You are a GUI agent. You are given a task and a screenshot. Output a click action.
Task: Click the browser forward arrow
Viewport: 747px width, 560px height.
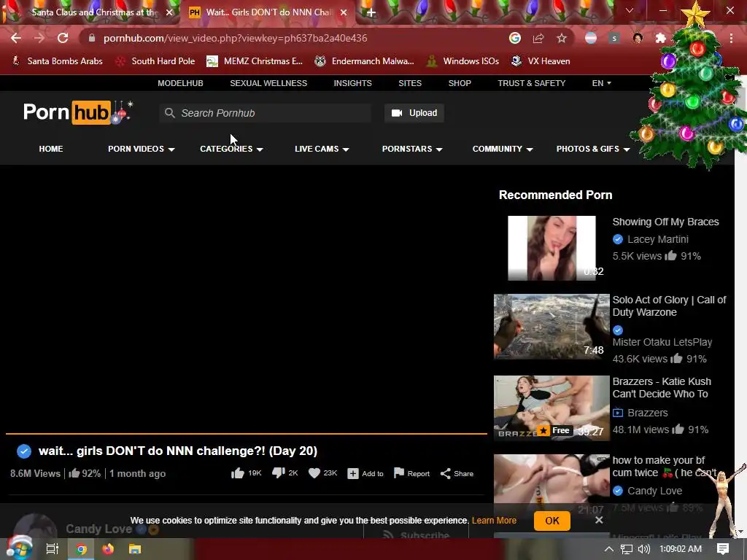coord(39,38)
